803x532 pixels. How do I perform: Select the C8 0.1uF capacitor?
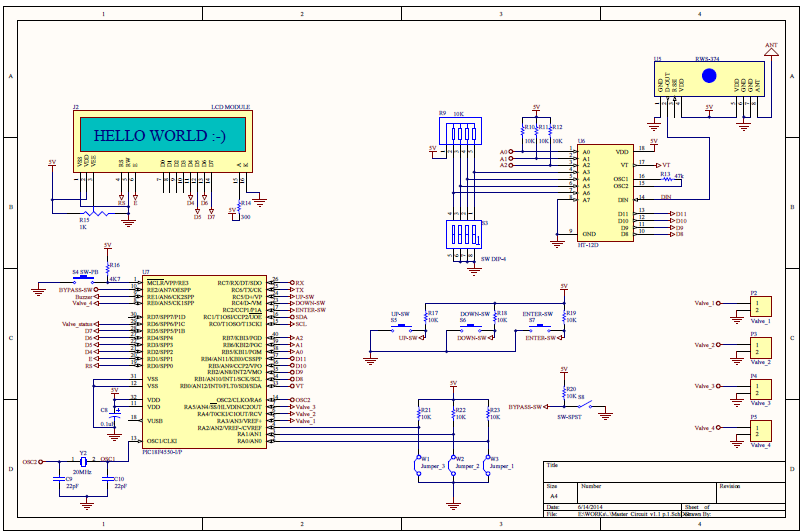point(115,416)
